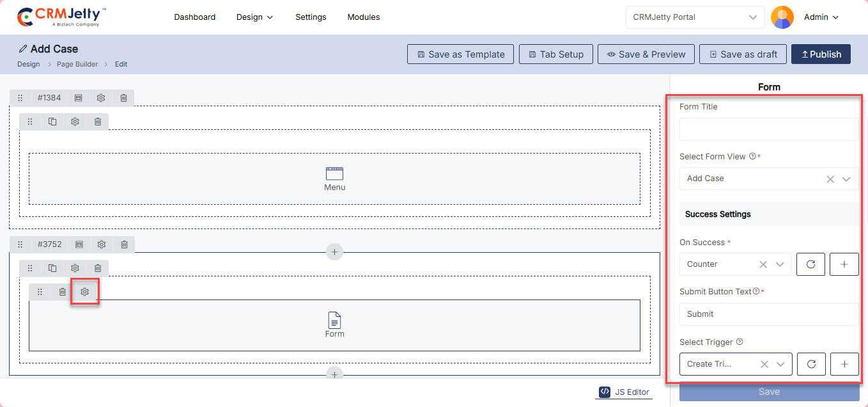Click Save as Template button
Viewport: 868px width, 407px height.
[460, 54]
